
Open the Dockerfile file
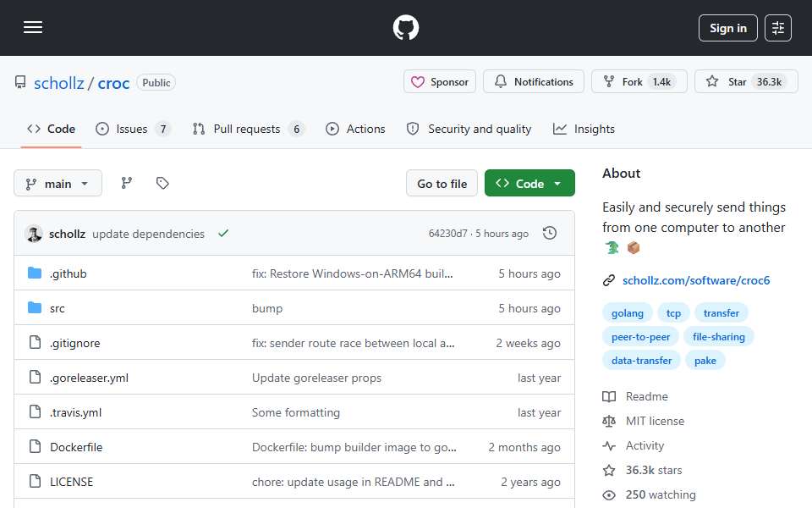pyautogui.click(x=76, y=447)
